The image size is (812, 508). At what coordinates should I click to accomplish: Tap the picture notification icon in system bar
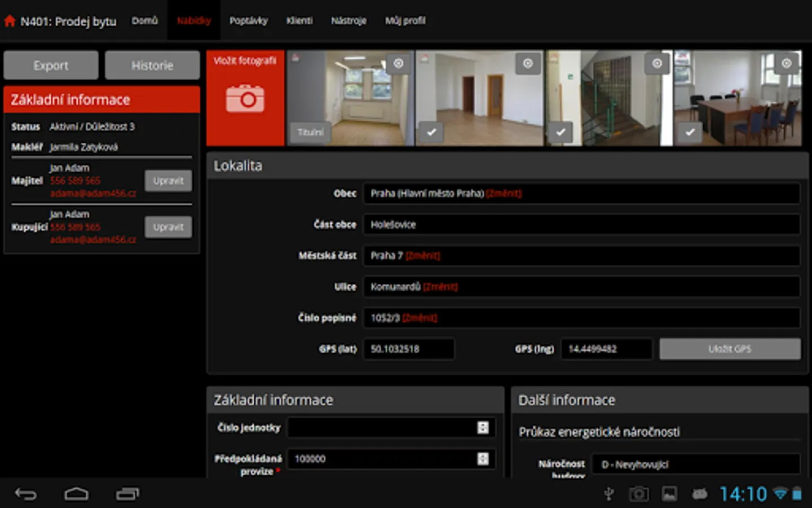(669, 494)
